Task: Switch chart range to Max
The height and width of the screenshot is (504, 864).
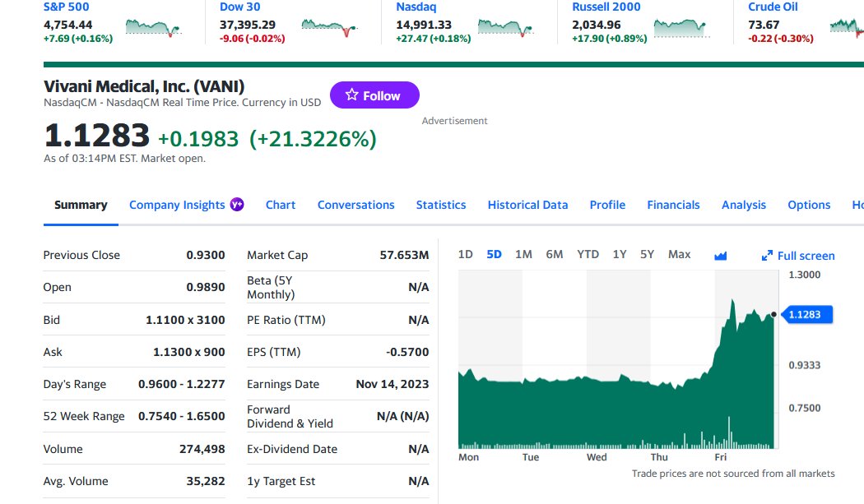Action: [x=680, y=255]
